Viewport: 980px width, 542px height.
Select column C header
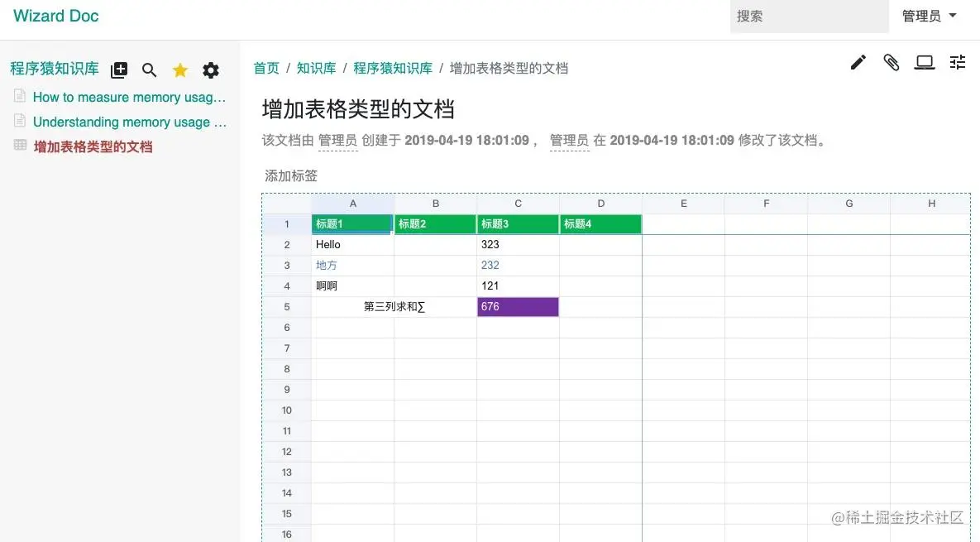(519, 204)
